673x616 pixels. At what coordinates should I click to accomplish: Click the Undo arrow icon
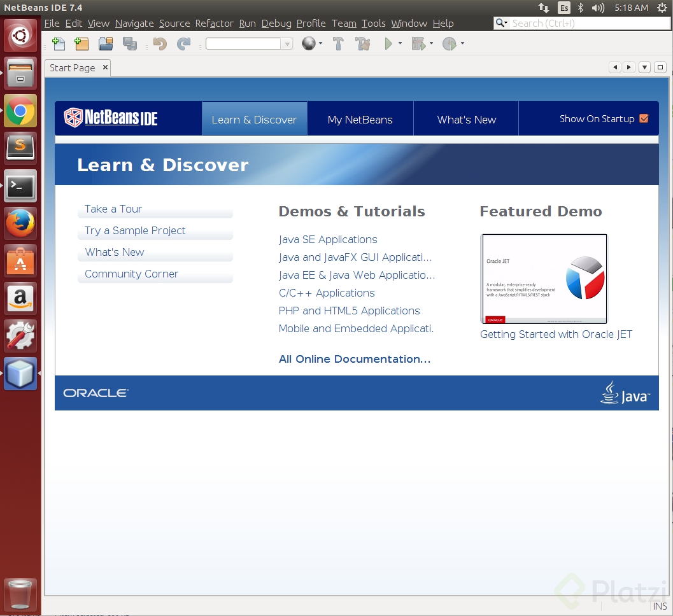(160, 44)
